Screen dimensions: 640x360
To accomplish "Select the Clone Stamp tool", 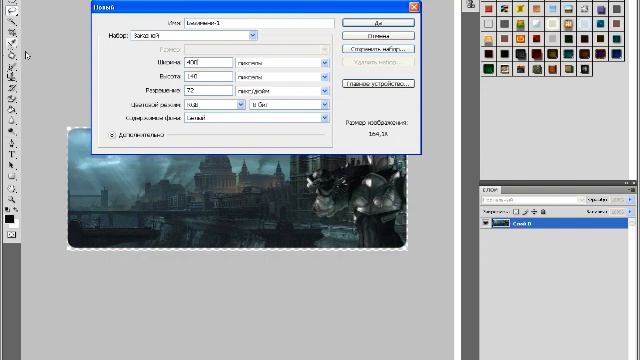I will click(11, 76).
